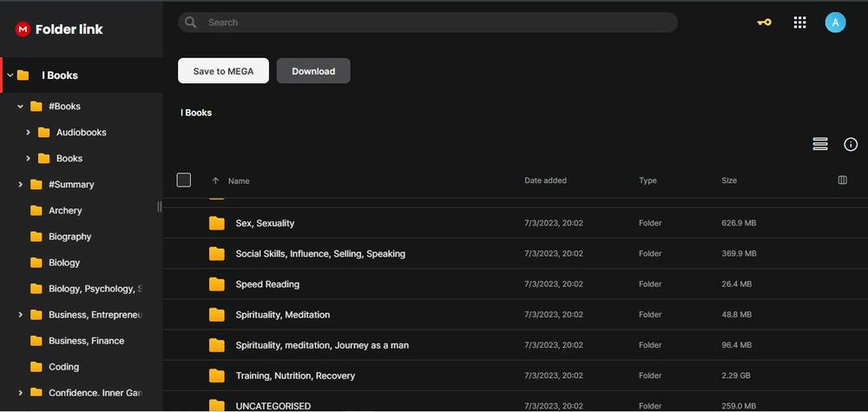Open the column settings icon

(842, 180)
